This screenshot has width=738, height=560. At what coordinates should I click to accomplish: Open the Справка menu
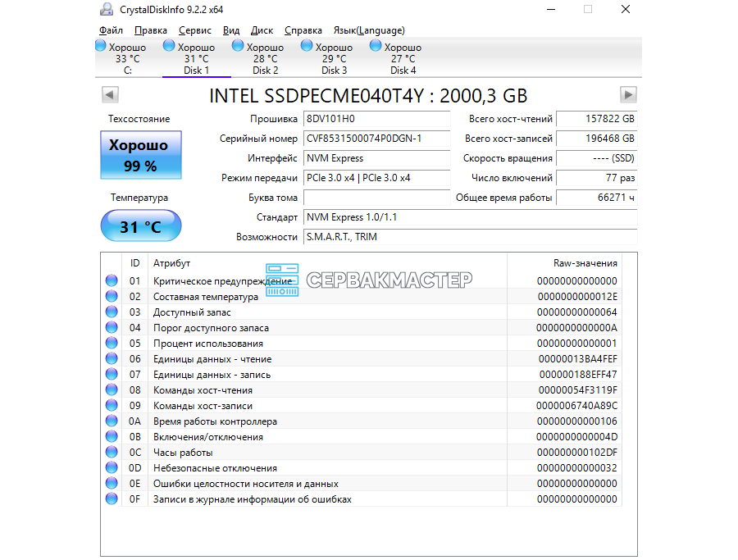click(x=303, y=30)
